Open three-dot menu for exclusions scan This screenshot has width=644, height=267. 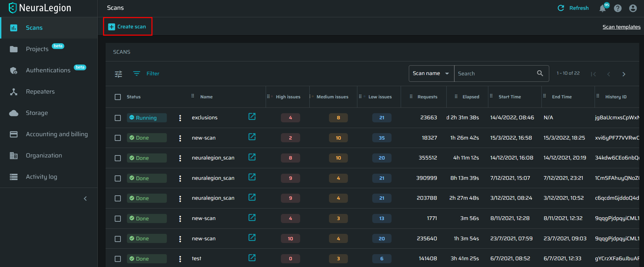(x=180, y=118)
